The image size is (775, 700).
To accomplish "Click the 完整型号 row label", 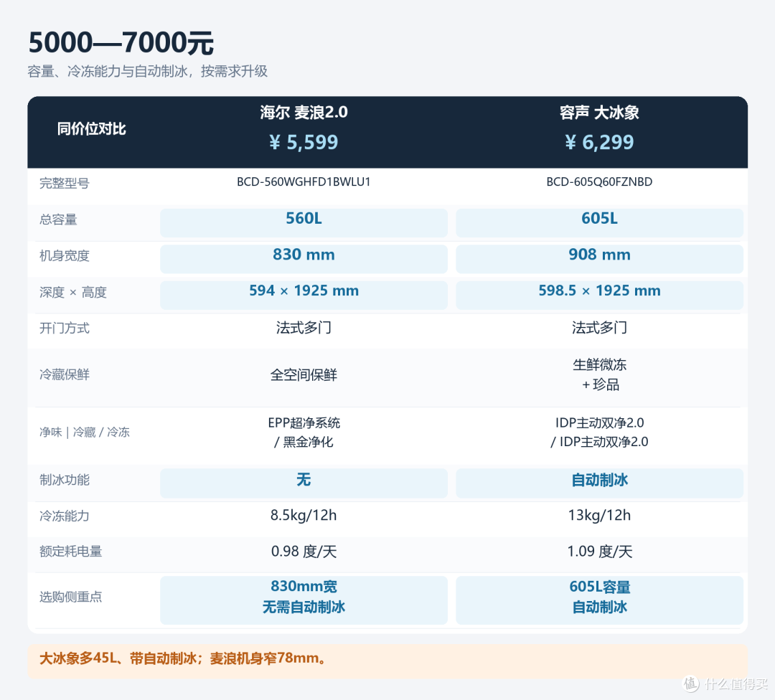I will (x=65, y=184).
